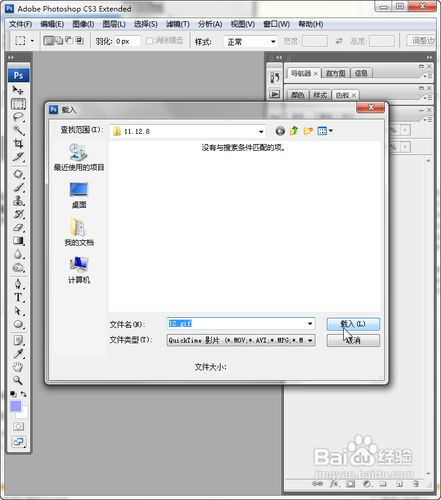The width and height of the screenshot is (441, 500).
Task: Select the Pen tool
Action: [x=18, y=284]
